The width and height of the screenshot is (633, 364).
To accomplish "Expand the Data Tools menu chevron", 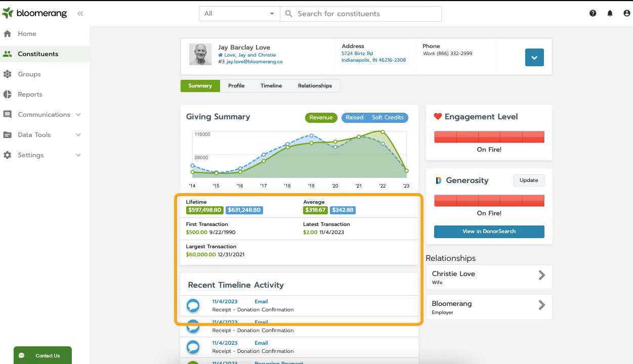I will coord(78,135).
